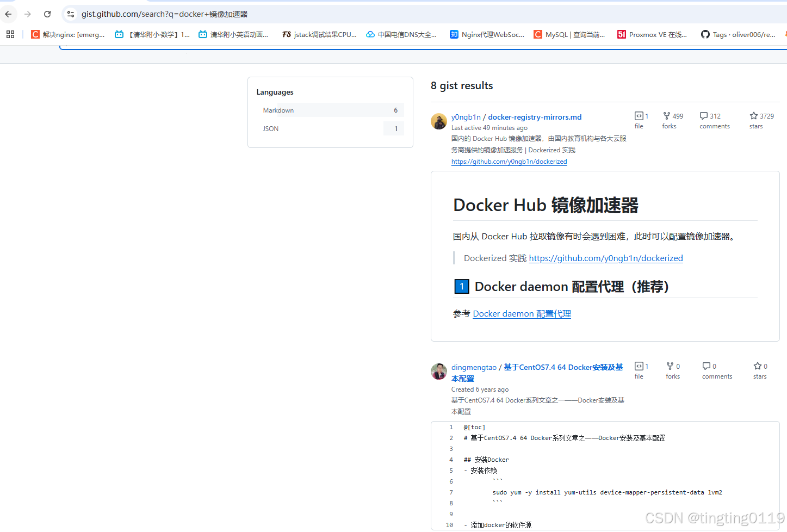The height and width of the screenshot is (532, 787).
Task: Open the apps grid in bookmarks bar
Action: (x=10, y=34)
